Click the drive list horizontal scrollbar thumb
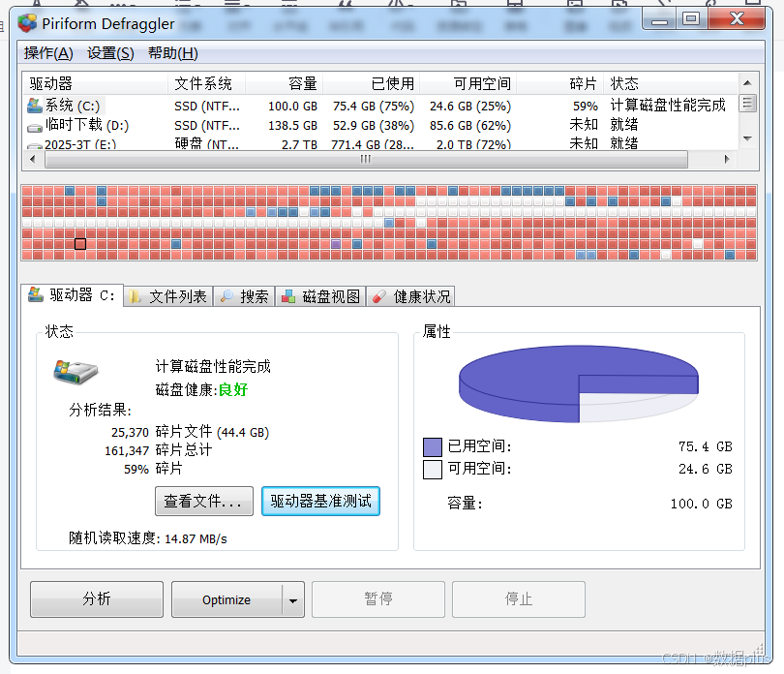784x674 pixels. pos(366,160)
